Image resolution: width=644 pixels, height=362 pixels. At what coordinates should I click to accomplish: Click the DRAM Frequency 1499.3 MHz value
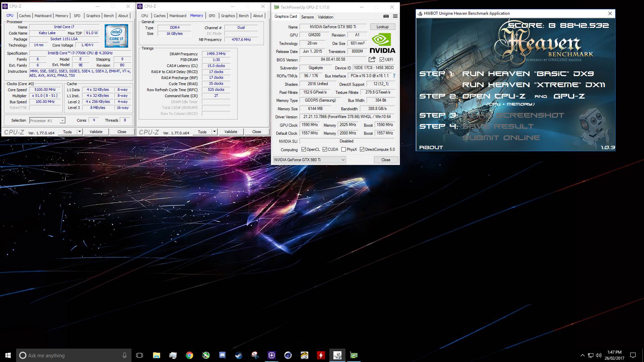coord(216,54)
